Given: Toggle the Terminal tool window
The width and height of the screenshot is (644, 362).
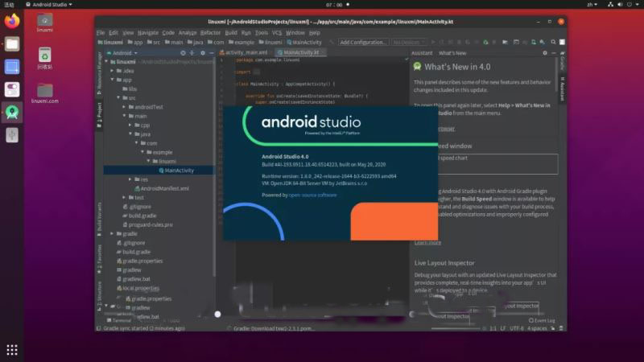Looking at the screenshot, I should coord(118,319).
